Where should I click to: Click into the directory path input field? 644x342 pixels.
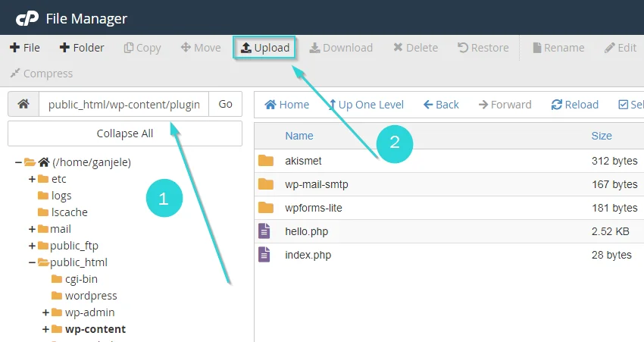tap(123, 105)
